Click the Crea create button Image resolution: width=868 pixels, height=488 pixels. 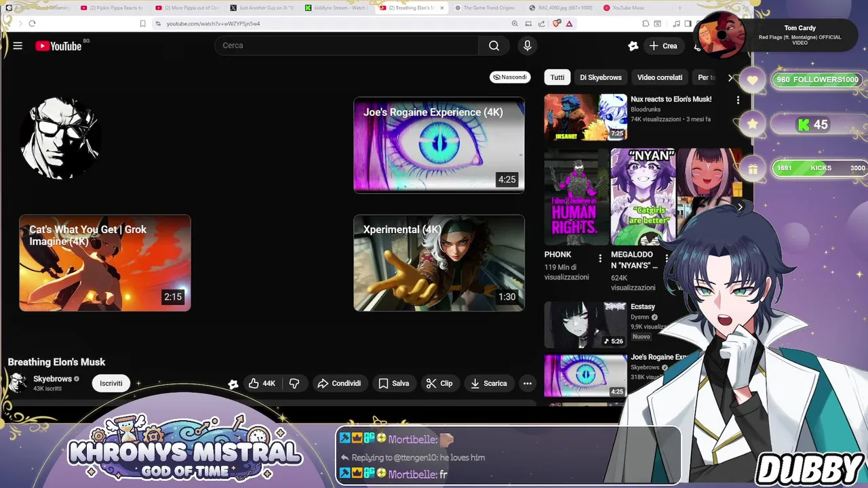[x=663, y=46]
